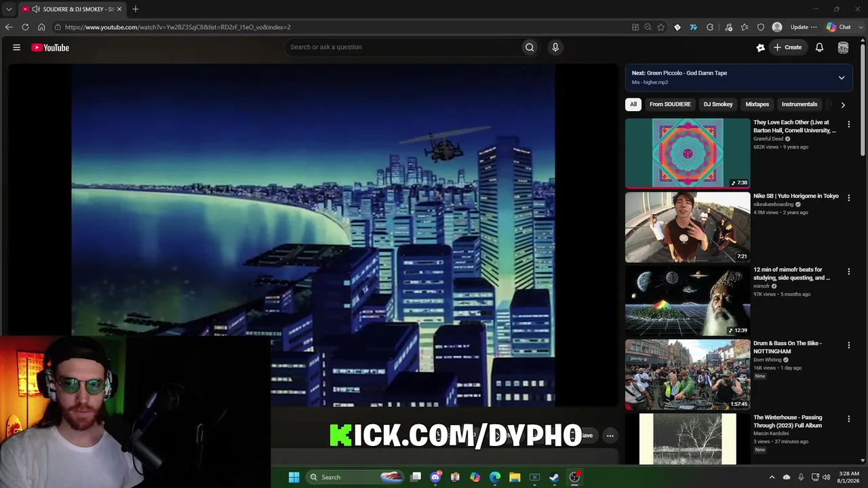This screenshot has width=868, height=488.
Task: Select the Instrumentals filter chip
Action: click(x=800, y=104)
